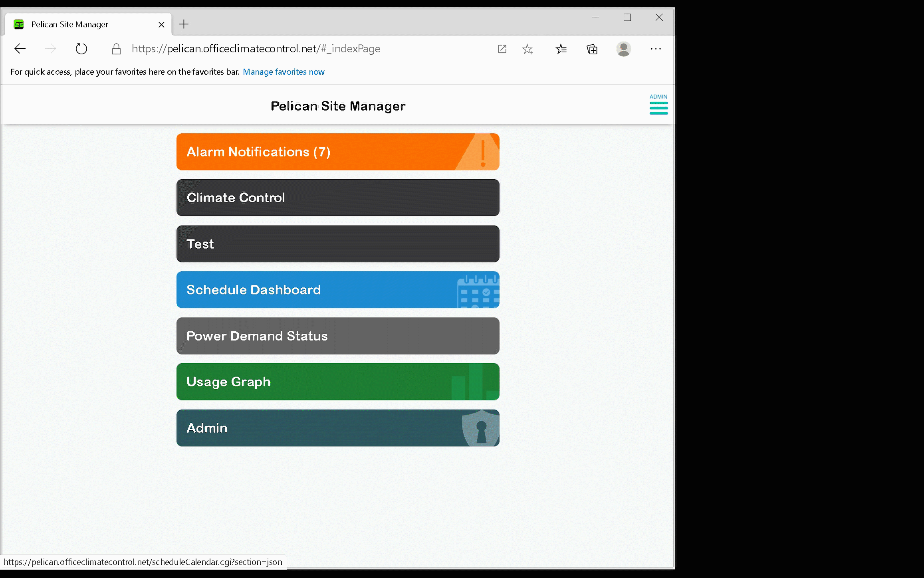Screen dimensions: 924x578
Task: Click the Pelican Site Manager page heading
Action: 338,106
